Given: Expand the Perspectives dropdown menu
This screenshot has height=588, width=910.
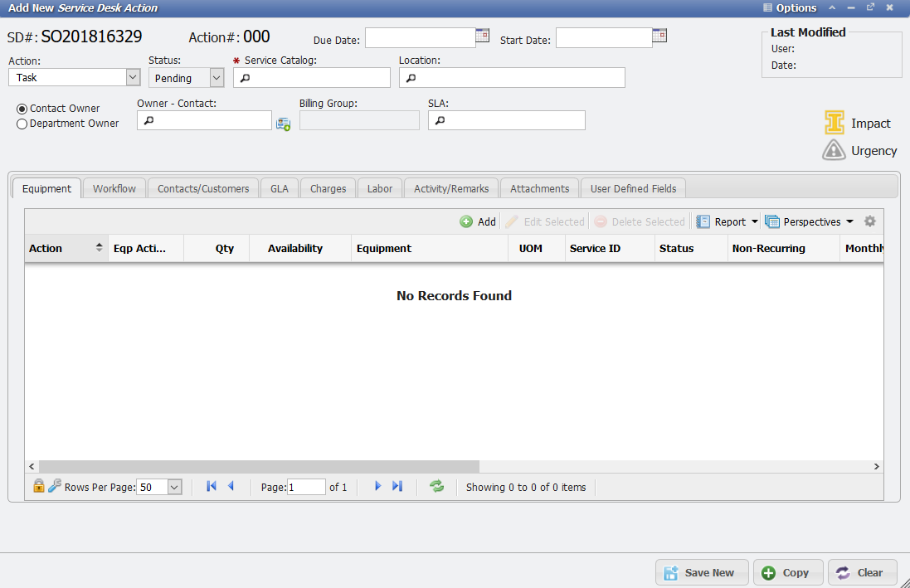Looking at the screenshot, I should 849,221.
